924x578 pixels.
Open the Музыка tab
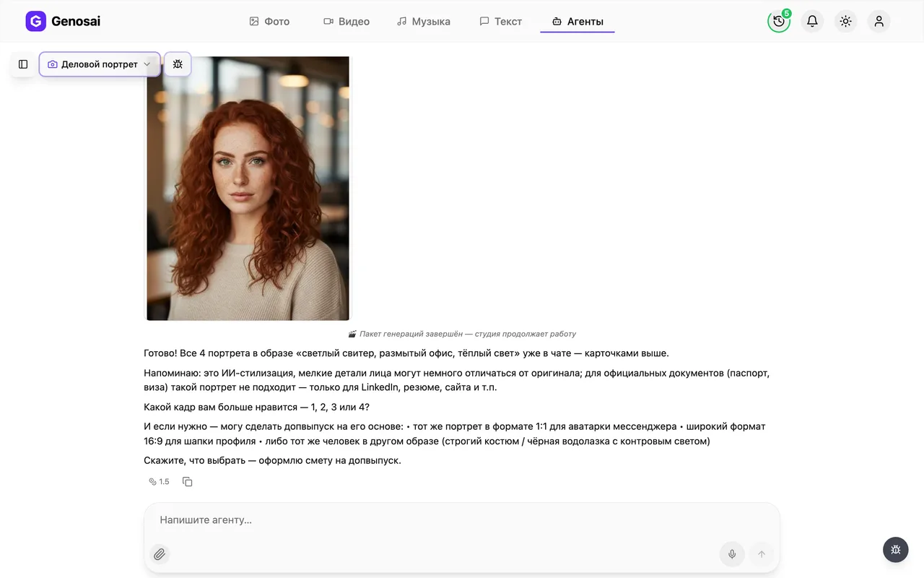coord(424,22)
